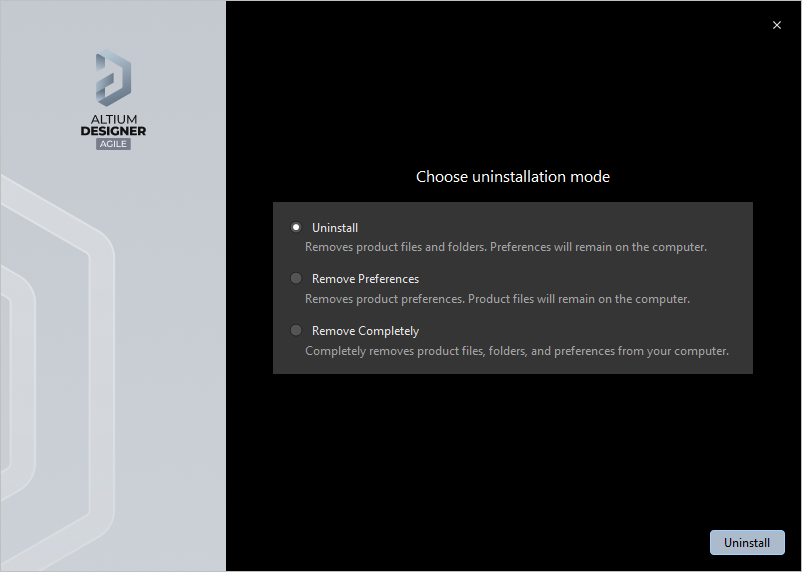Choose the Remove Preferences radio option

click(296, 278)
